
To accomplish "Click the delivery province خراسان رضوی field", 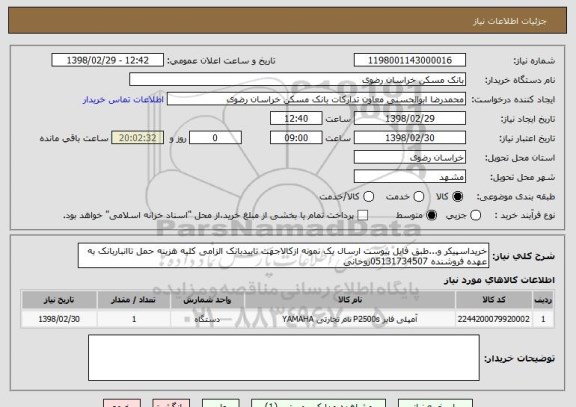I will point(410,158).
